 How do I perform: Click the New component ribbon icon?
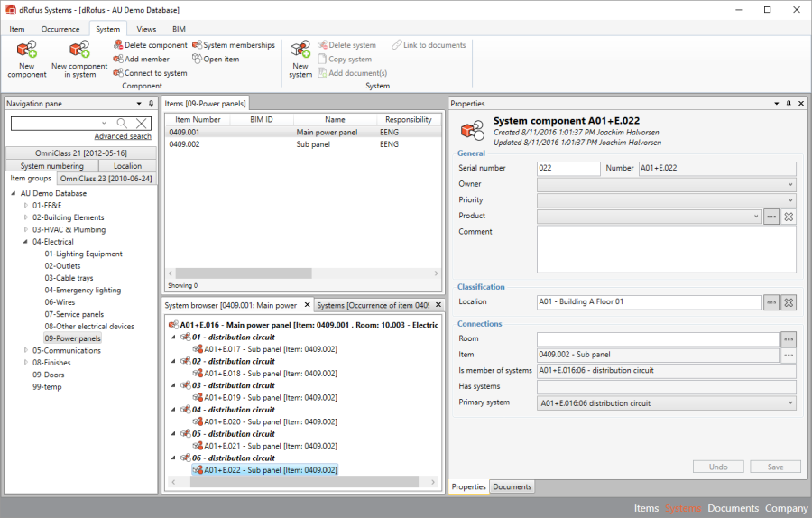tap(26, 51)
